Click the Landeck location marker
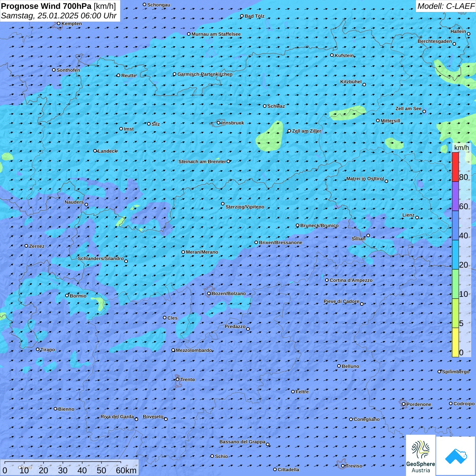 click(x=95, y=151)
